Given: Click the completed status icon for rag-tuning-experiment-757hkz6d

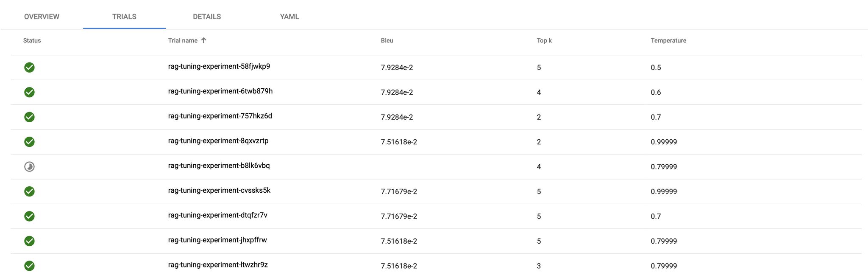Looking at the screenshot, I should (x=29, y=117).
